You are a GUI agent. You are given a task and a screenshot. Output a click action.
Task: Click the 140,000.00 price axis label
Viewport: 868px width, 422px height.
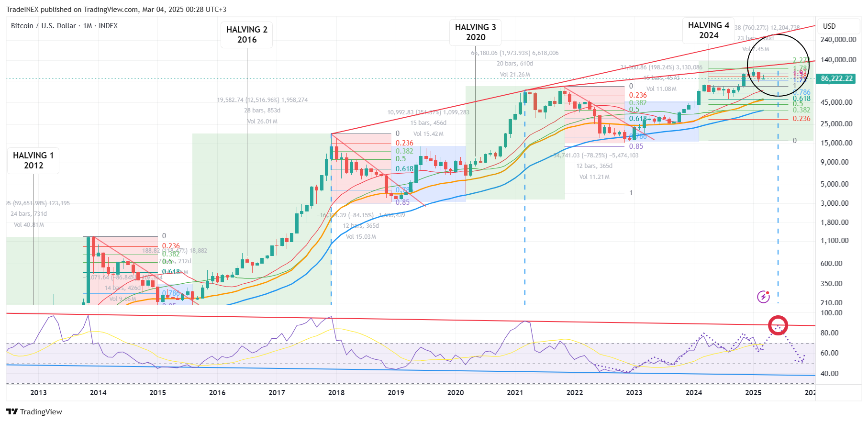(838, 60)
